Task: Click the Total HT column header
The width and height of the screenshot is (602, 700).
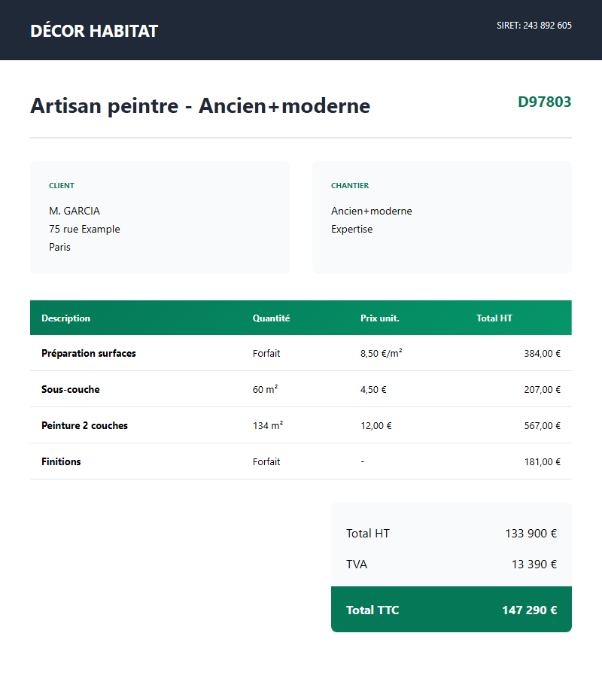Action: click(x=494, y=318)
